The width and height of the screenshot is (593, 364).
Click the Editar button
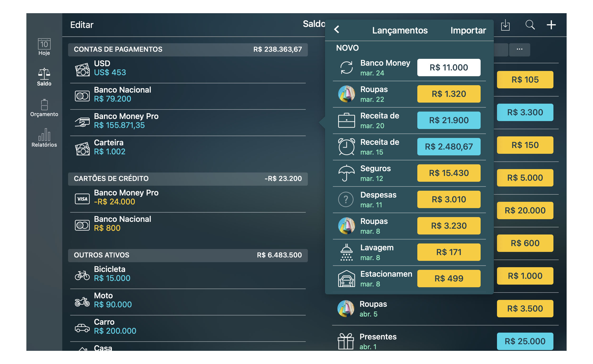pos(82,25)
